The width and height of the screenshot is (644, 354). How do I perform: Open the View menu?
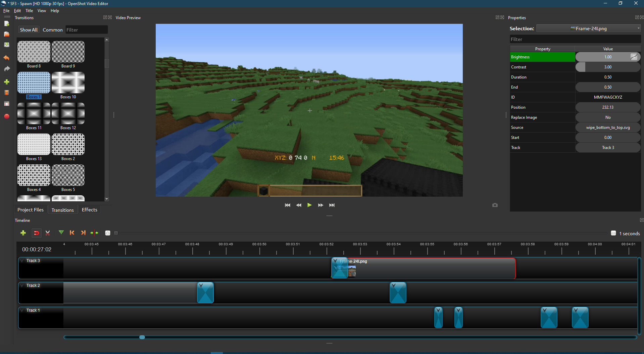42,11
